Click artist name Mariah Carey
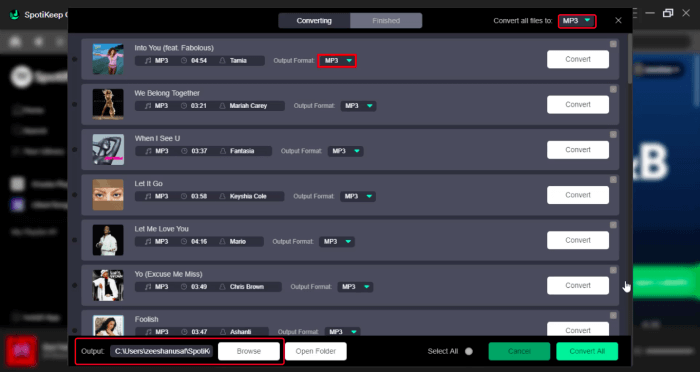Screen dimensions: 700x372 248,106
